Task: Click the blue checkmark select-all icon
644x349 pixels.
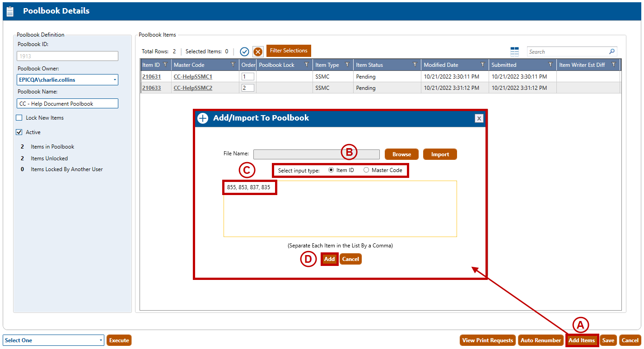Action: [x=244, y=51]
